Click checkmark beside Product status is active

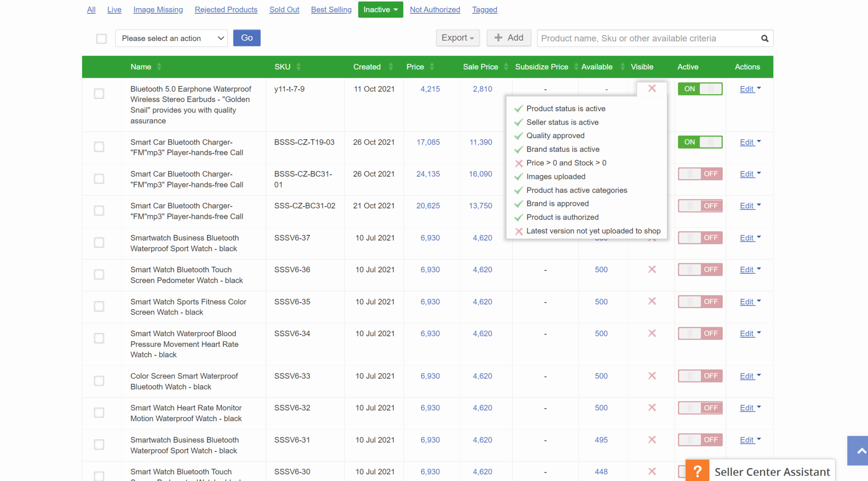tap(519, 108)
